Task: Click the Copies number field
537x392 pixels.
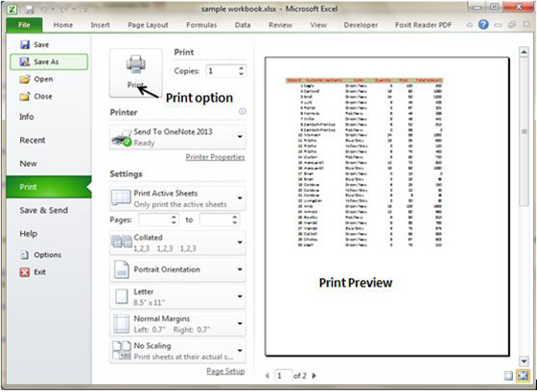Action: click(x=222, y=71)
